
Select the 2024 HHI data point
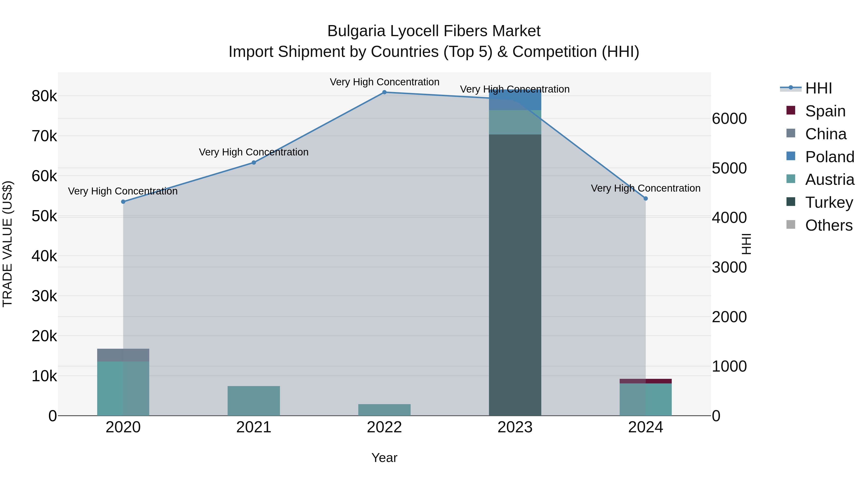[646, 199]
